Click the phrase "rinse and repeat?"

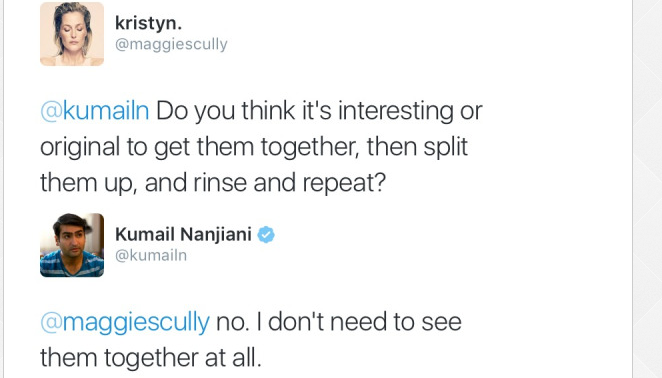pyautogui.click(x=290, y=183)
